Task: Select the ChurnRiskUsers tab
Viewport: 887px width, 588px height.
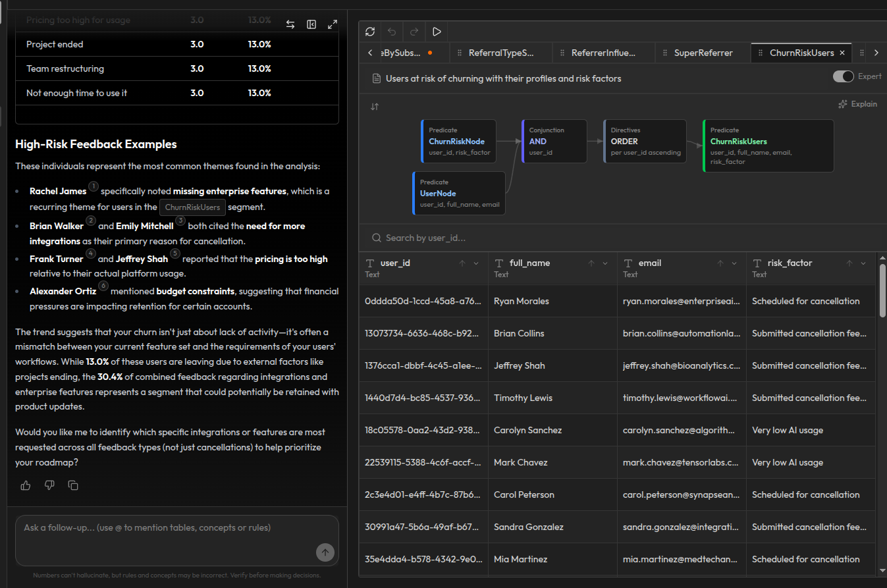Action: [x=795, y=52]
